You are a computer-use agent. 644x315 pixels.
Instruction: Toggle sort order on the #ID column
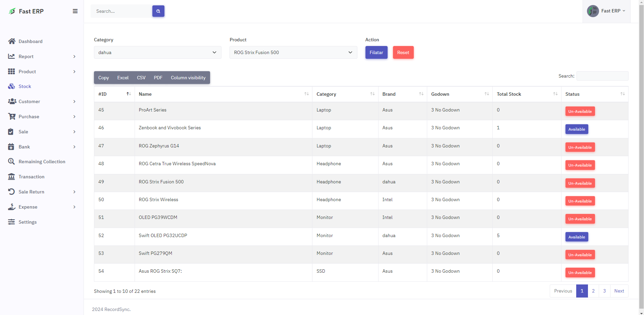point(114,94)
